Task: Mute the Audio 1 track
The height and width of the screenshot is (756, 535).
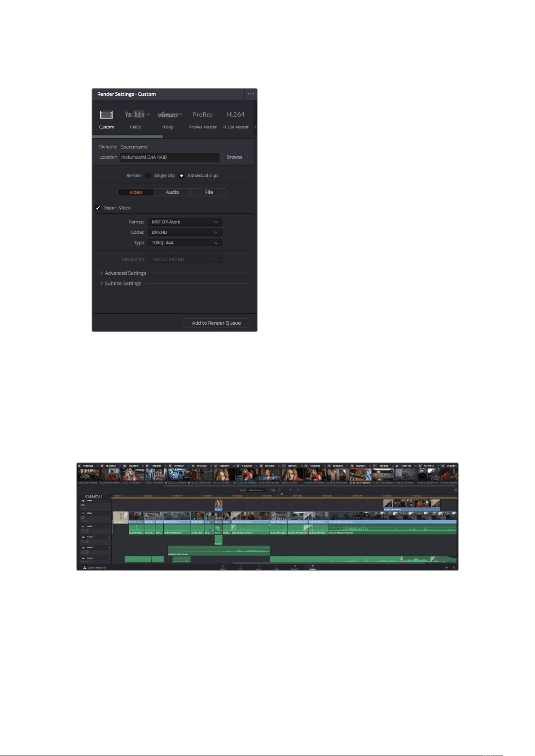Action: tap(88, 531)
